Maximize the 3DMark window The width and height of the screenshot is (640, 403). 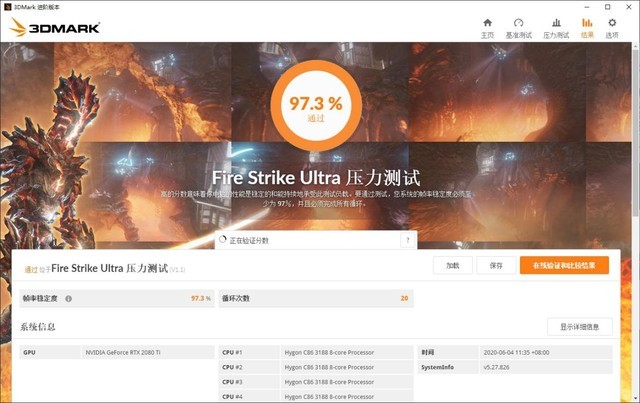[608, 7]
